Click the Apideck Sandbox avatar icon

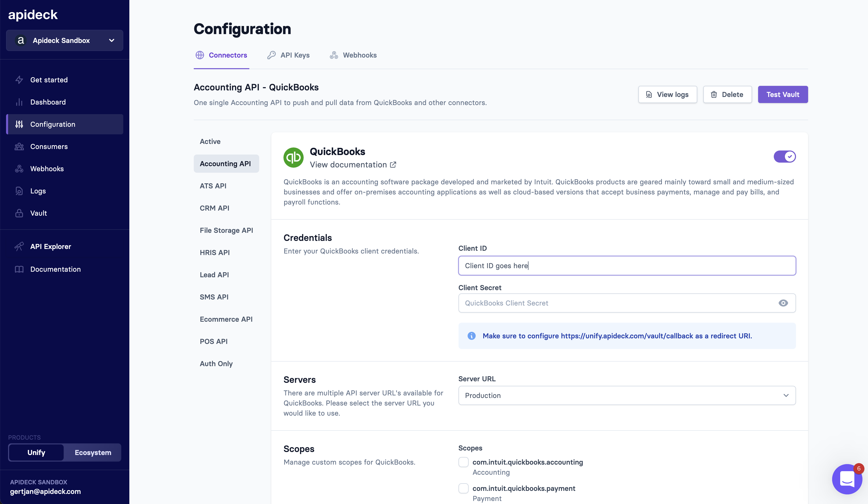point(21,40)
